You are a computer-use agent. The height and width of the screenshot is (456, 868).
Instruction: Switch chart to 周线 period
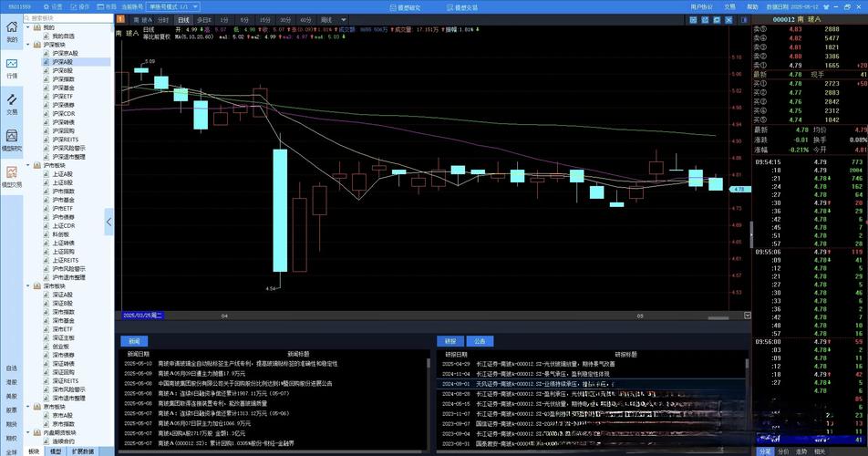[326, 20]
